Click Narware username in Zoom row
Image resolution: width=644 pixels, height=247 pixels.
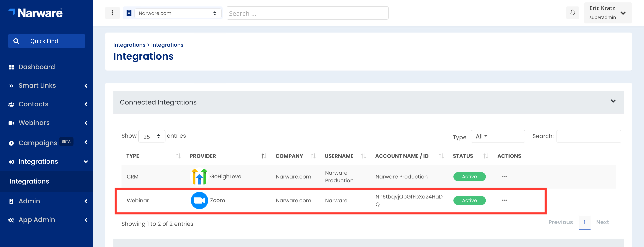pos(336,201)
